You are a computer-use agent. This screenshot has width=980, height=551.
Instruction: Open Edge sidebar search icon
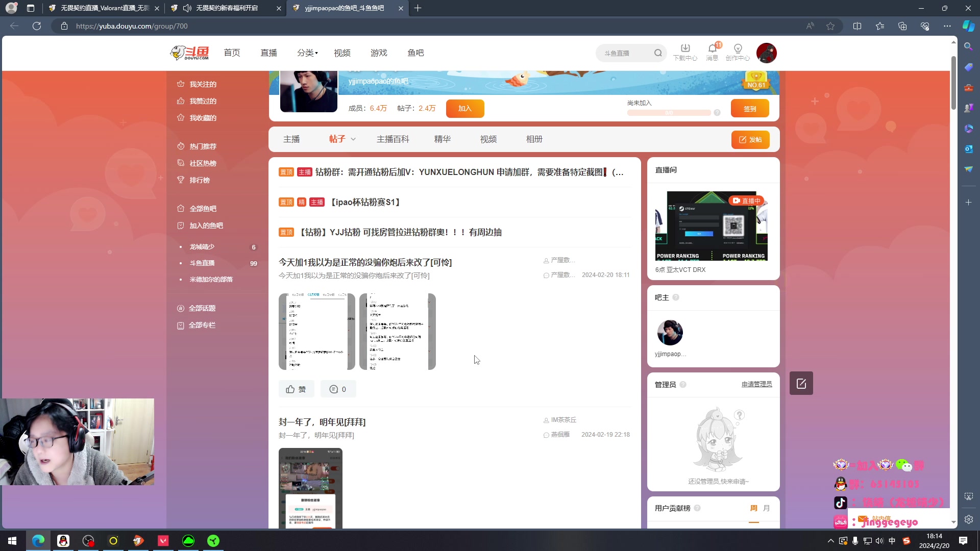968,46
